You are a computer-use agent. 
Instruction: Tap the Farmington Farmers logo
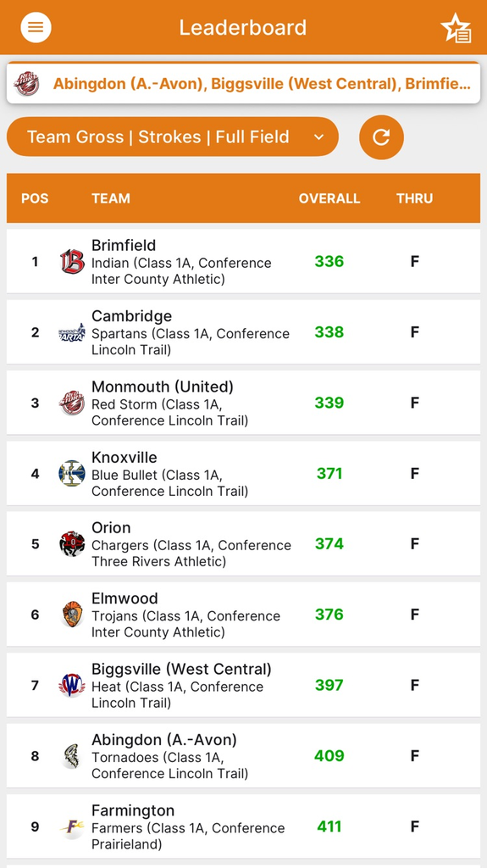(72, 826)
